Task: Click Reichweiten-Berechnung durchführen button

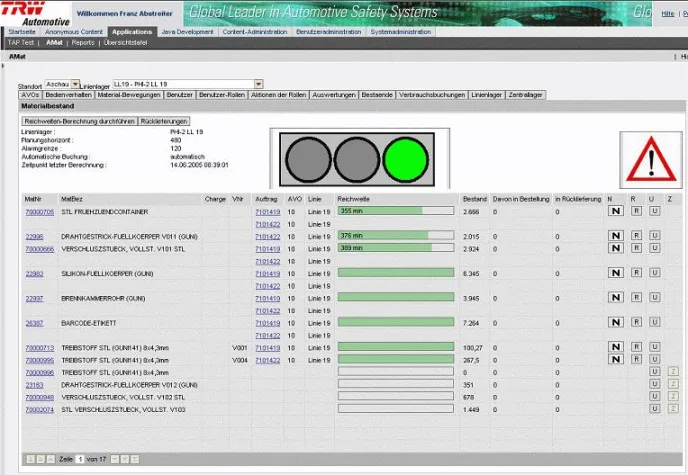Action: (x=79, y=120)
